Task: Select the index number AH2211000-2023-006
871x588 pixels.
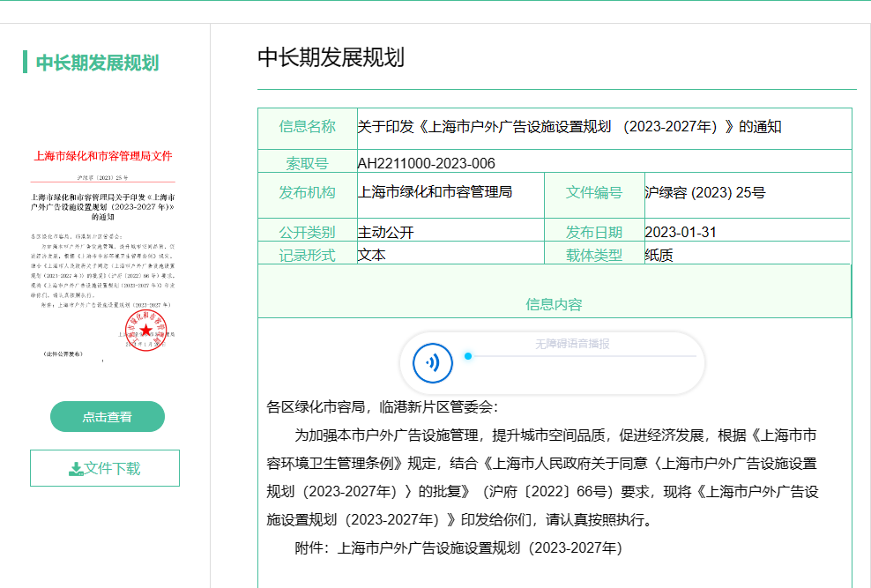Action: point(426,163)
